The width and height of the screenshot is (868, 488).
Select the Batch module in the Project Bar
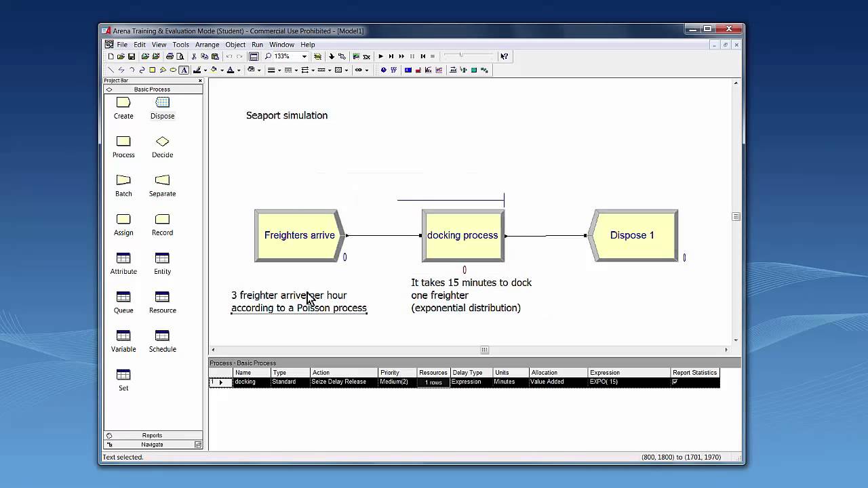point(123,185)
